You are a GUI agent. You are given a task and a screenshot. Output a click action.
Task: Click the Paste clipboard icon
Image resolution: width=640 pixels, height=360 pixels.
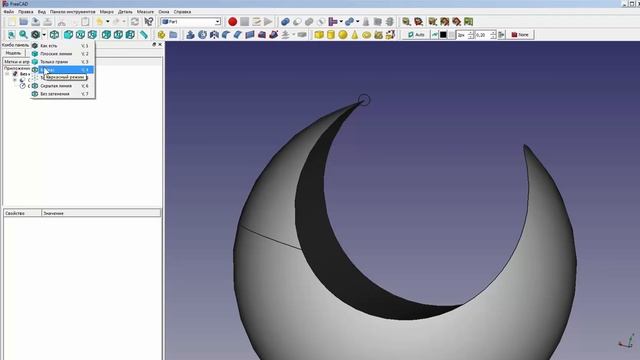click(x=85, y=22)
